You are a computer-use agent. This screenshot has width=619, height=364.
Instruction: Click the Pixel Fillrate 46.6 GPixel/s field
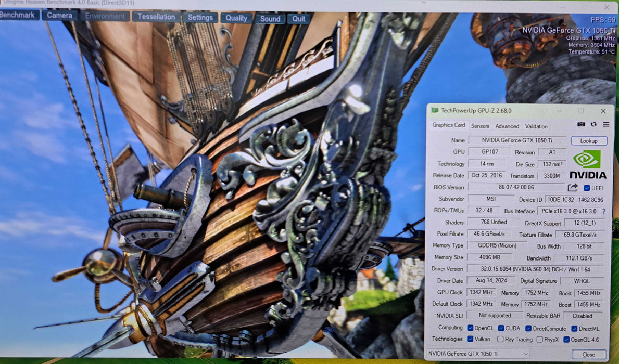[x=489, y=234]
